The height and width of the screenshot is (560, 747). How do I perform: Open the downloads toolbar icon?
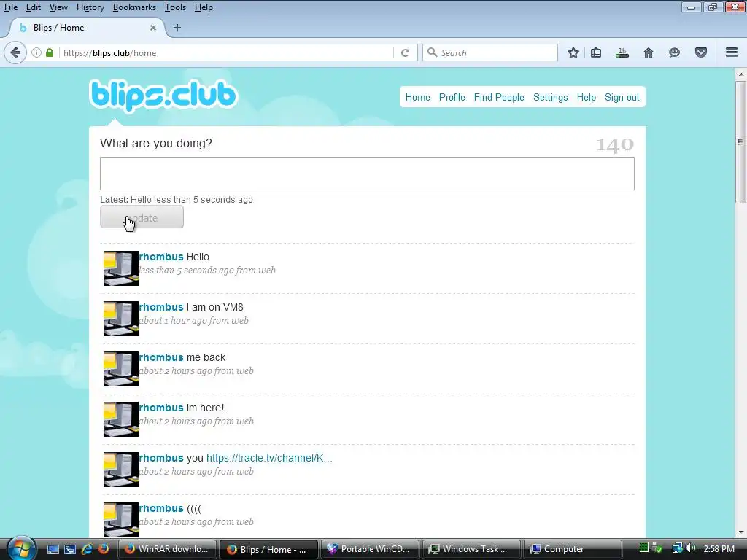[x=622, y=52]
